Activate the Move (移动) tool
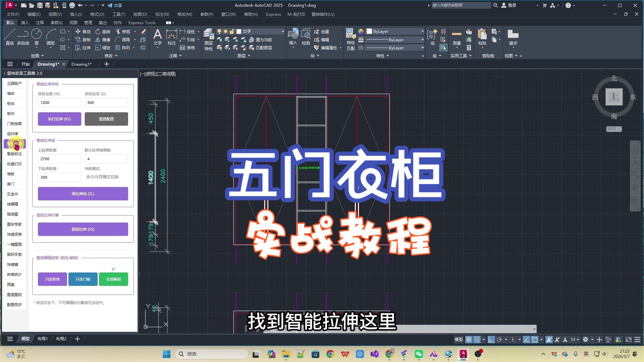 tap(83, 32)
